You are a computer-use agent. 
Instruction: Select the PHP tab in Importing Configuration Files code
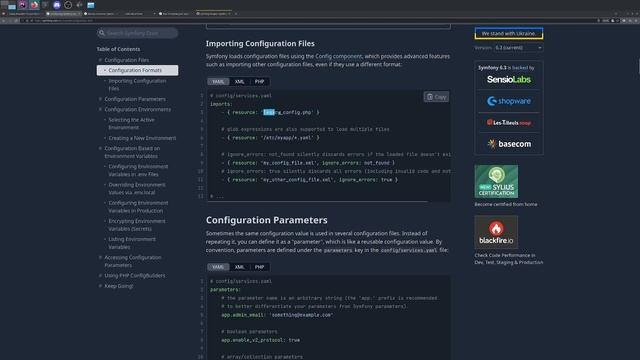(260, 82)
